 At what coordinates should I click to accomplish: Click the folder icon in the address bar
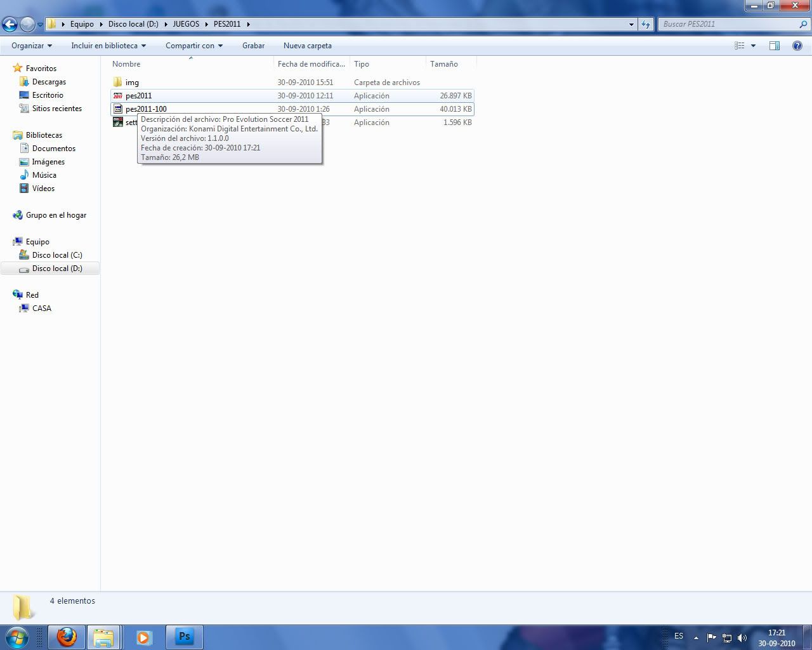[52, 24]
